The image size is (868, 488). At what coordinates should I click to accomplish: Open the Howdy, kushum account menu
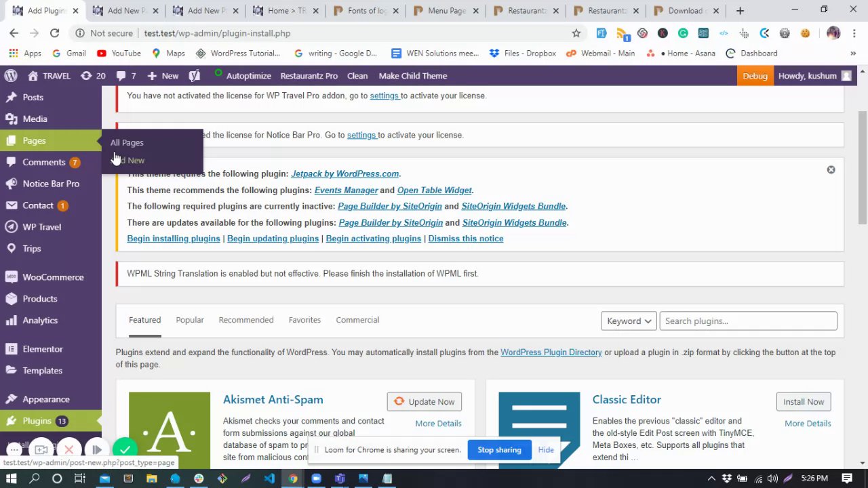pos(814,76)
